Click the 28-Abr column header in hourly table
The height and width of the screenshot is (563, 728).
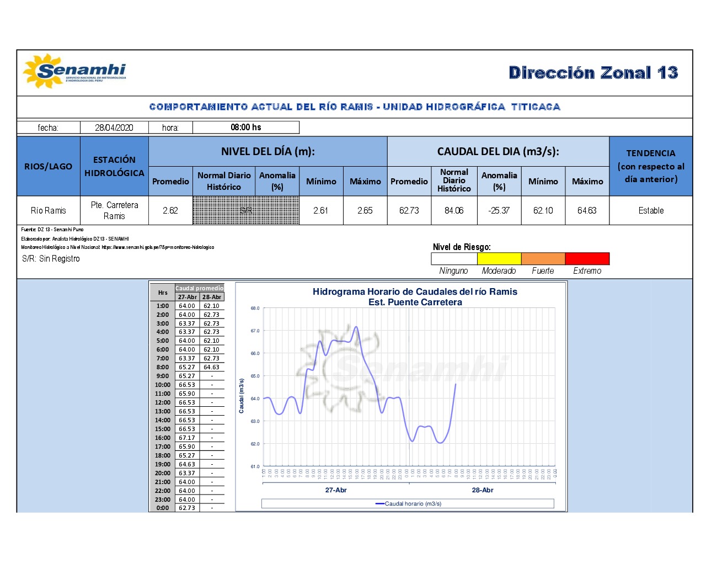[212, 297]
